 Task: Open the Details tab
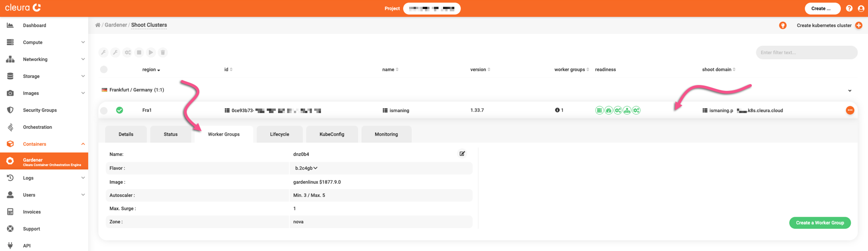pyautogui.click(x=126, y=134)
